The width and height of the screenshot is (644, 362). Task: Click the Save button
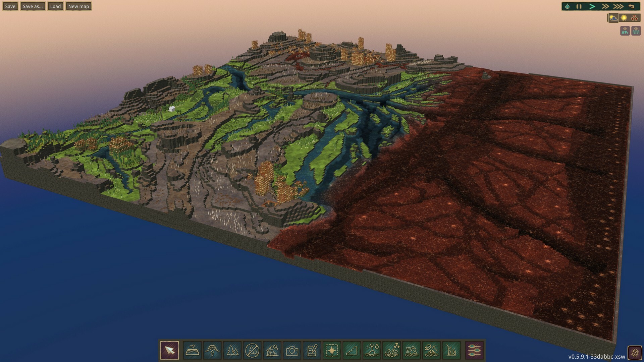pos(10,6)
